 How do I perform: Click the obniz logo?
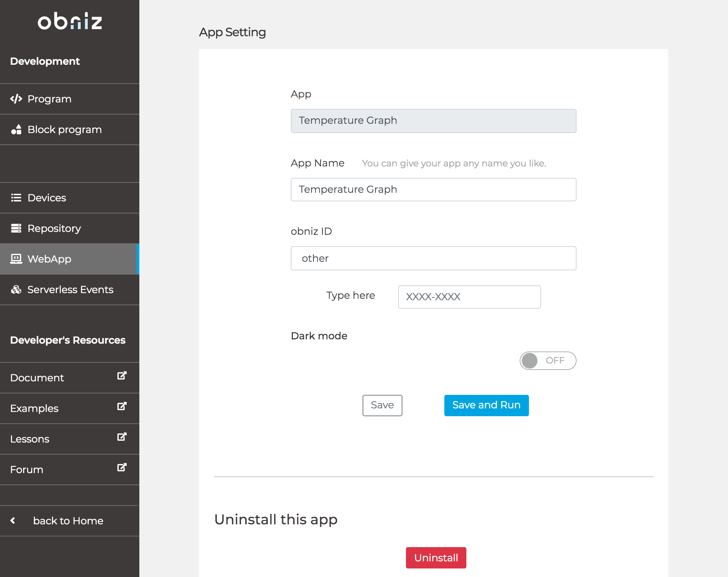(x=70, y=21)
